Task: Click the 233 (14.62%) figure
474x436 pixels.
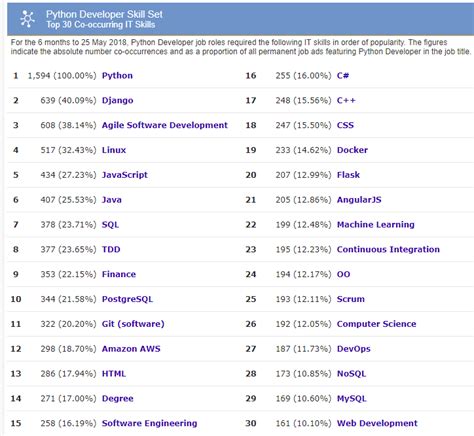Action: (x=303, y=150)
